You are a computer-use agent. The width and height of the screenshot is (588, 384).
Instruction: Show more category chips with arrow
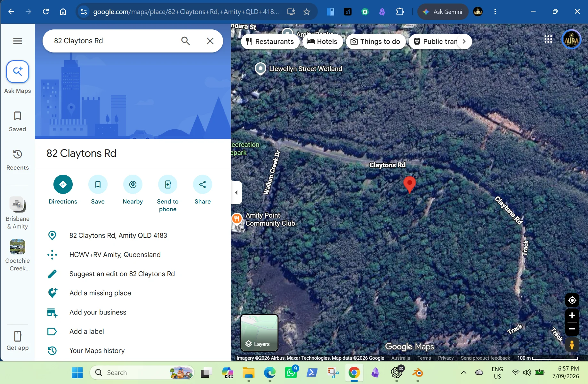click(464, 42)
